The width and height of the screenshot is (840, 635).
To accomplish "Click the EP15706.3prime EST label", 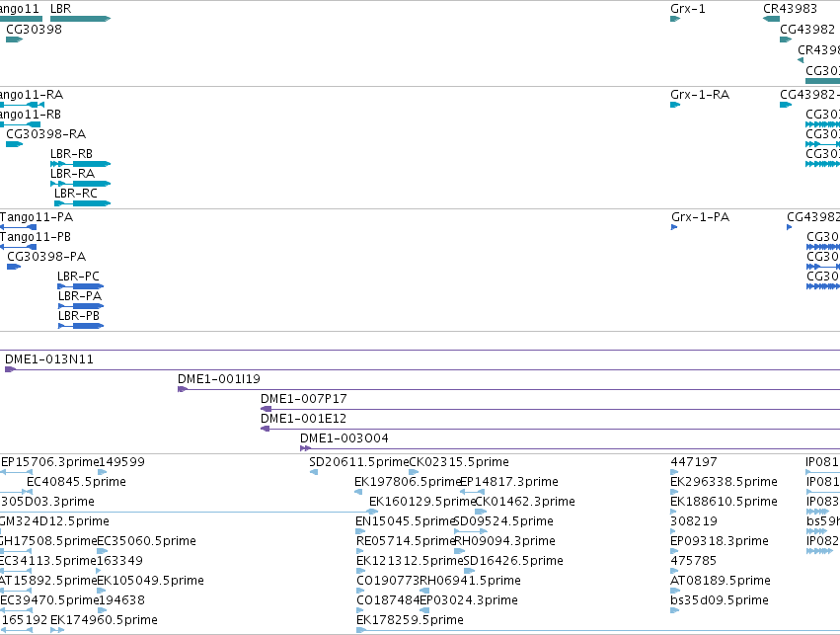I will (x=50, y=462).
